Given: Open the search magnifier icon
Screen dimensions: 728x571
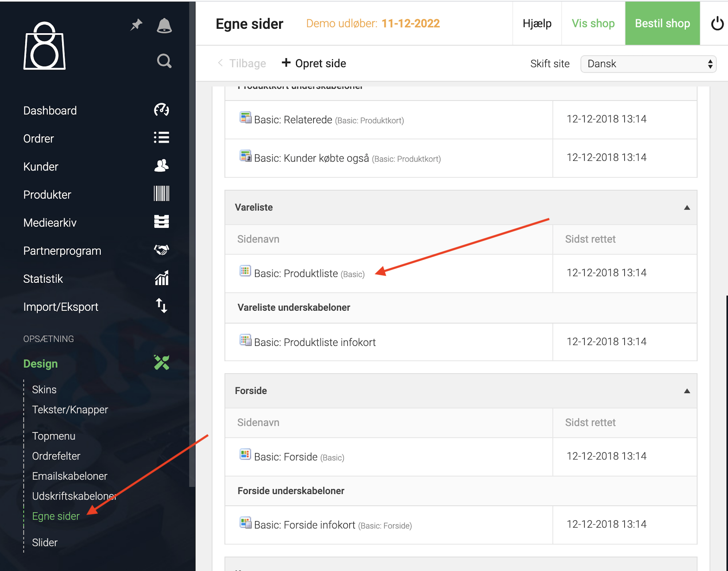Looking at the screenshot, I should click(164, 61).
